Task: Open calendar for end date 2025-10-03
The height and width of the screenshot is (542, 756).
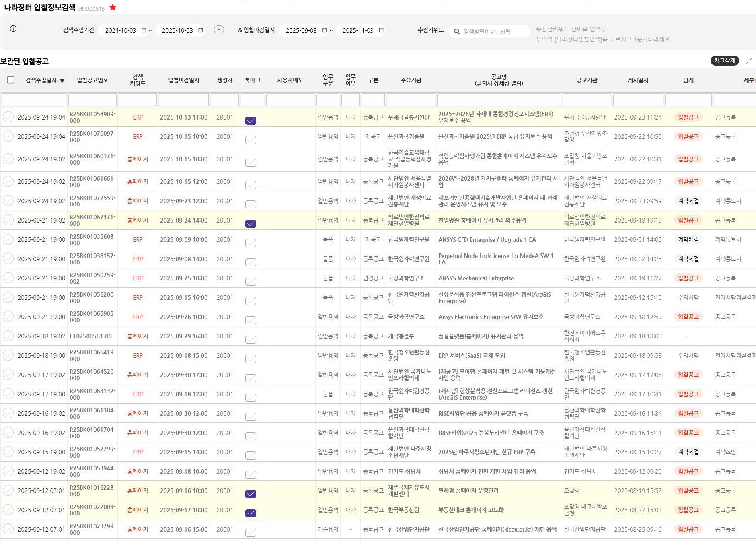Action: 200,30
